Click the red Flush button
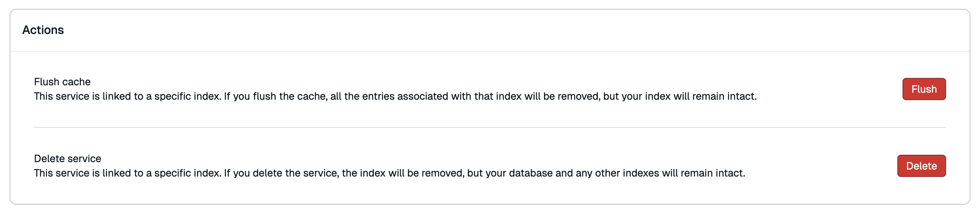 (924, 89)
